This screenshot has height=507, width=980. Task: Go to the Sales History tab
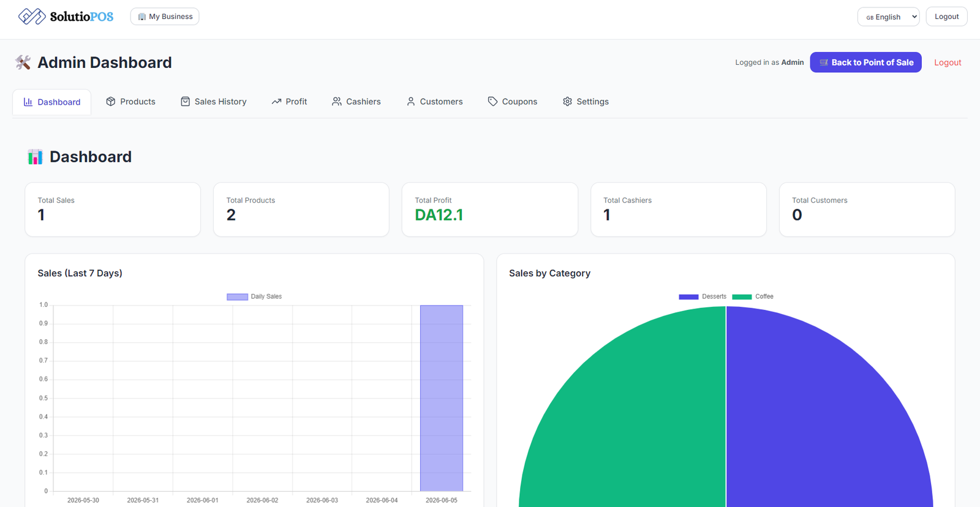tap(214, 102)
